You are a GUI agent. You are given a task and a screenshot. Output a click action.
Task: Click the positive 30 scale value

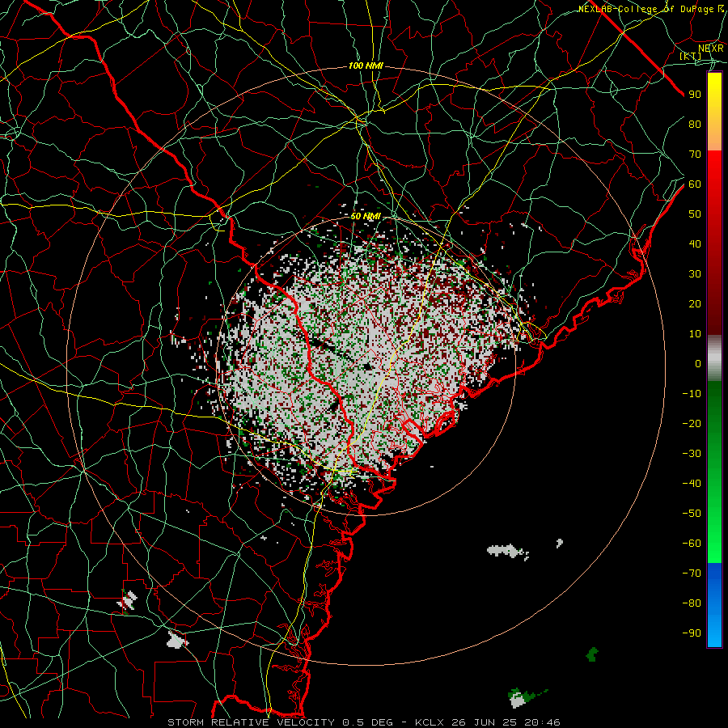coord(695,274)
